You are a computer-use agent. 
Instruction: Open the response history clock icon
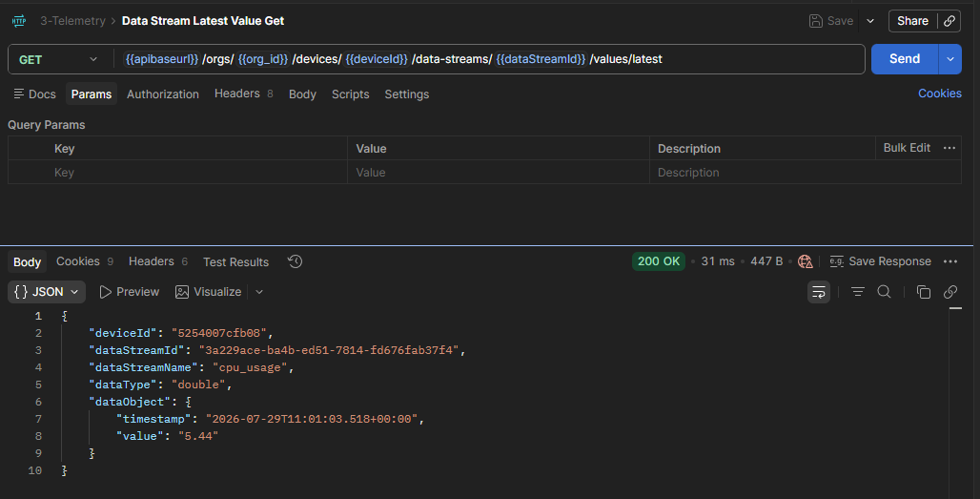295,261
